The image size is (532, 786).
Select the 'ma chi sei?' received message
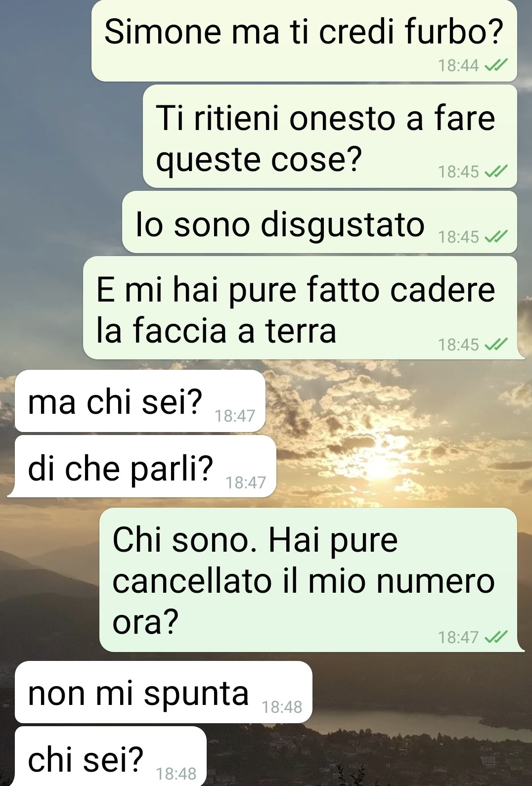[x=140, y=401]
